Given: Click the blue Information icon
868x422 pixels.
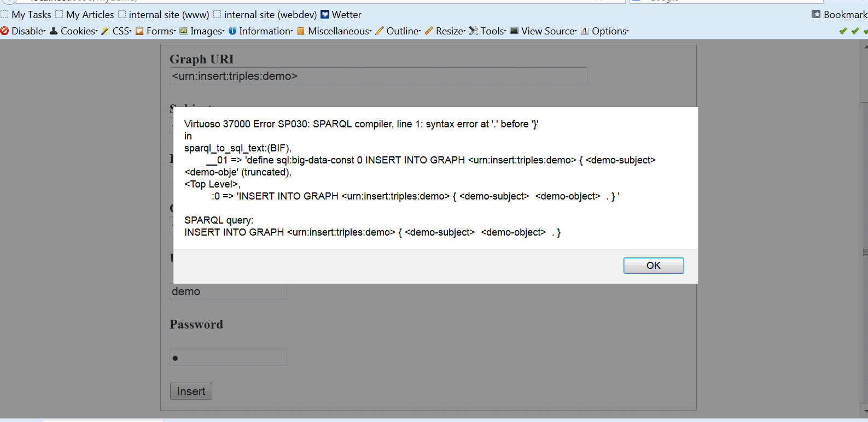Looking at the screenshot, I should [x=232, y=31].
